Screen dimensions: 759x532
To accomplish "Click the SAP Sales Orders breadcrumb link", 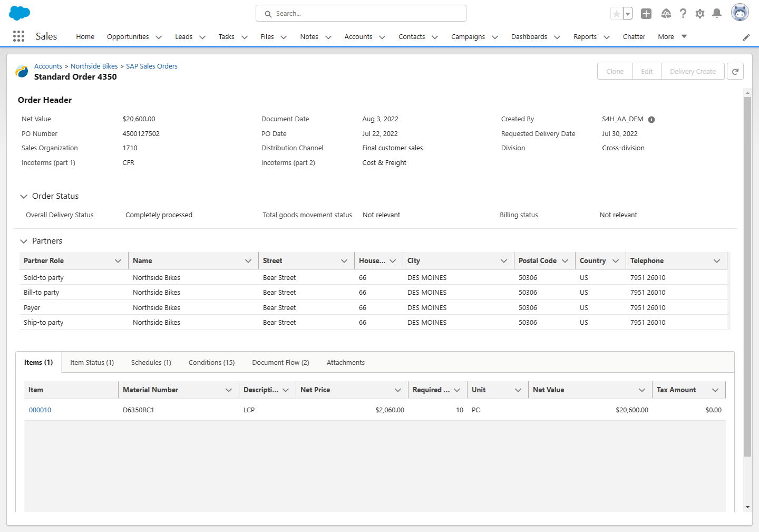I will pos(152,66).
